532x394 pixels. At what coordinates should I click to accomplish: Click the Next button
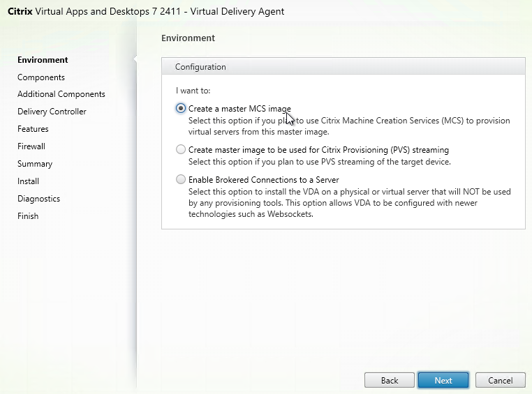pyautogui.click(x=443, y=380)
